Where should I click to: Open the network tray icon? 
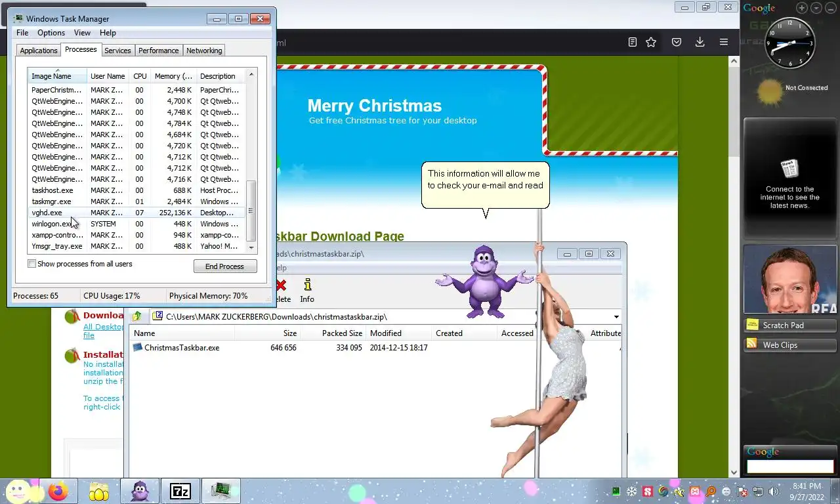click(x=758, y=491)
